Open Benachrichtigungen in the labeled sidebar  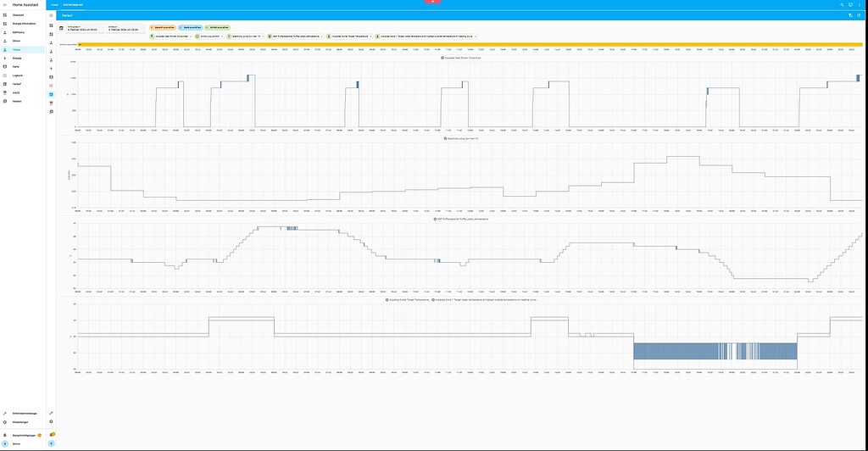23,436
